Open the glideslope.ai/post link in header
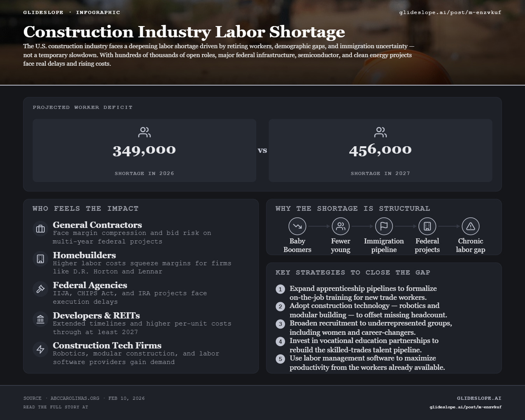Image resolution: width=525 pixels, height=420 pixels. point(450,12)
